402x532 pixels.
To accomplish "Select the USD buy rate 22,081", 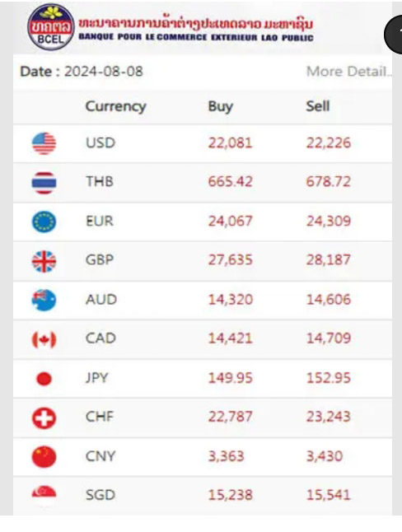I will (x=230, y=142).
